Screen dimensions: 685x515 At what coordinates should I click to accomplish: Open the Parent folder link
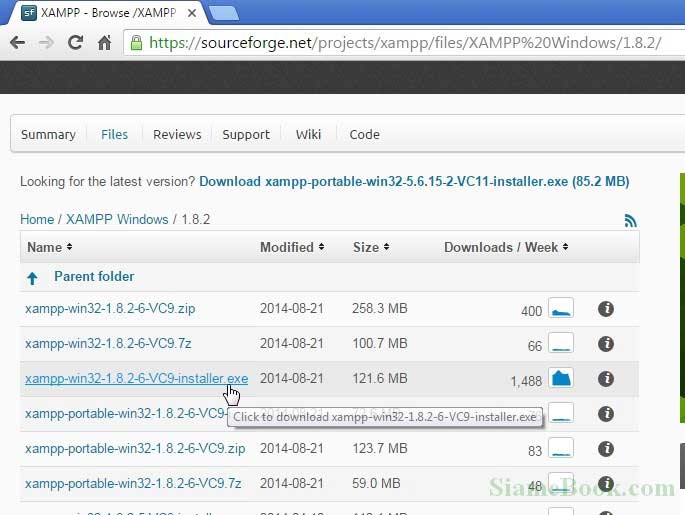[x=94, y=277]
